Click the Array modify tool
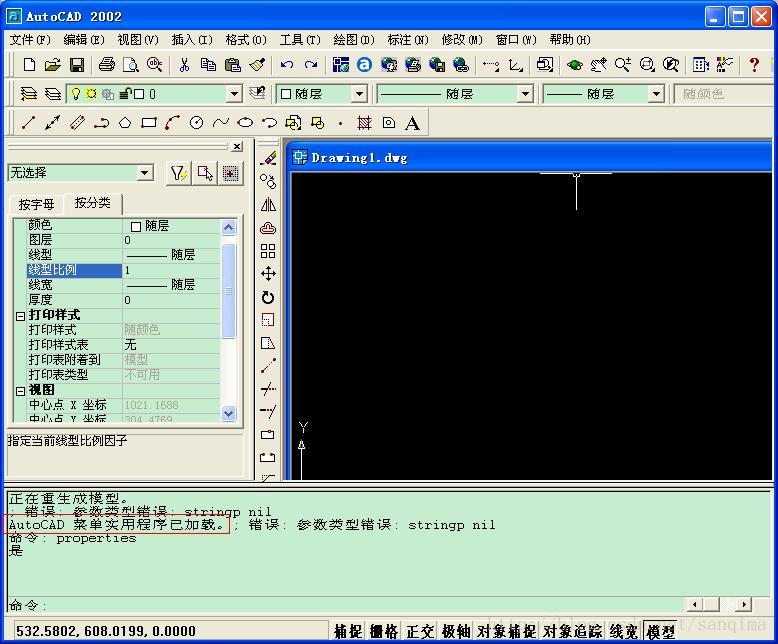 coord(268,251)
